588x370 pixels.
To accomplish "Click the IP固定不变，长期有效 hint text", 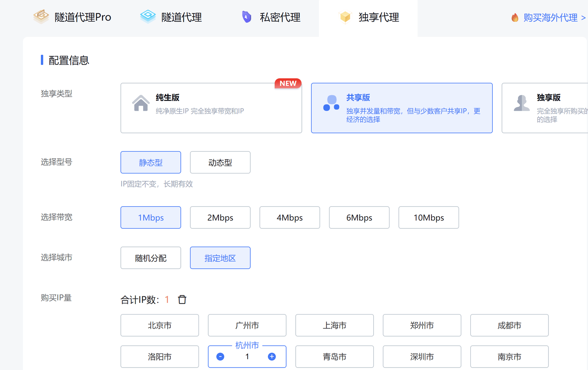I will click(156, 184).
